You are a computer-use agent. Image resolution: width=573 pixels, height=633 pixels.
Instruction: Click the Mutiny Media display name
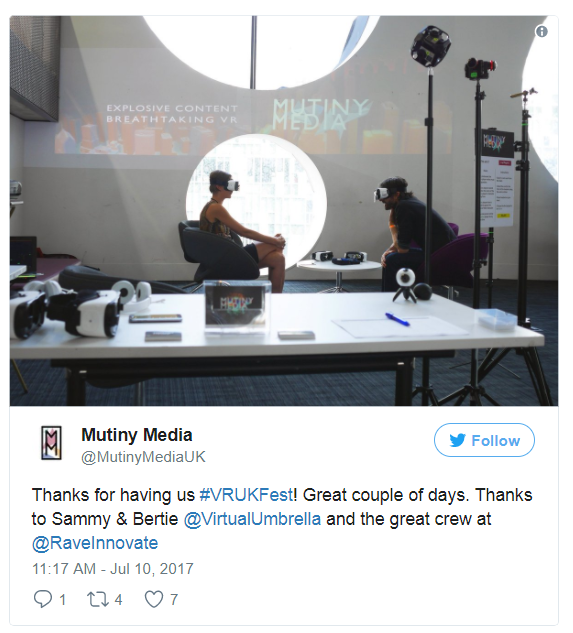(137, 435)
